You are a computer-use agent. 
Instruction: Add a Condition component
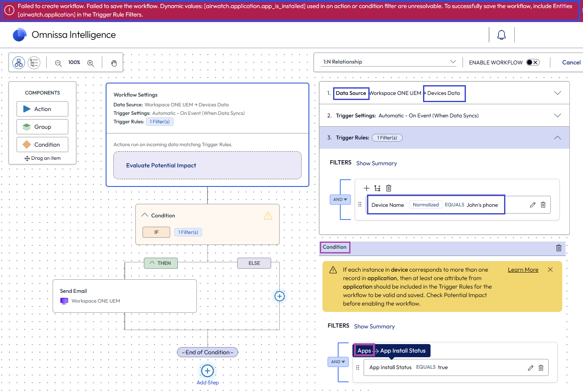pos(42,145)
